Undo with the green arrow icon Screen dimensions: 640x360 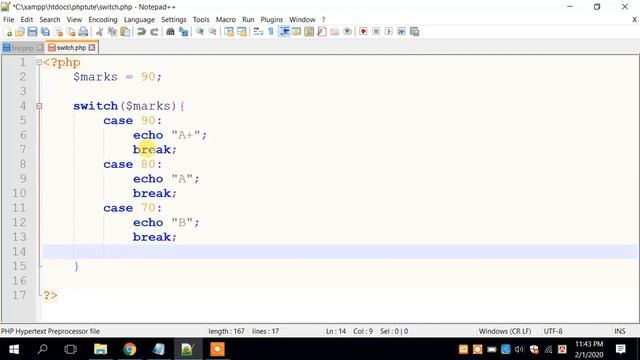[x=141, y=32]
